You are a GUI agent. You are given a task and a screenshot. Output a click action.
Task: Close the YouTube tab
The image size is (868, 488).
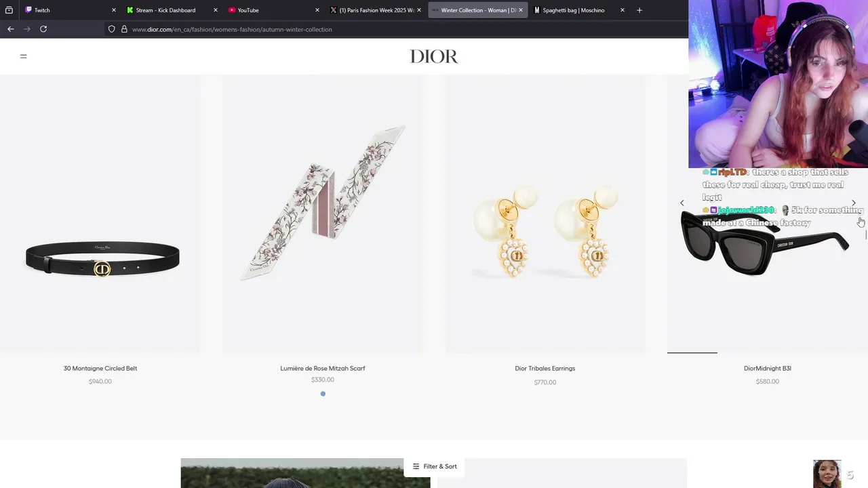click(317, 10)
